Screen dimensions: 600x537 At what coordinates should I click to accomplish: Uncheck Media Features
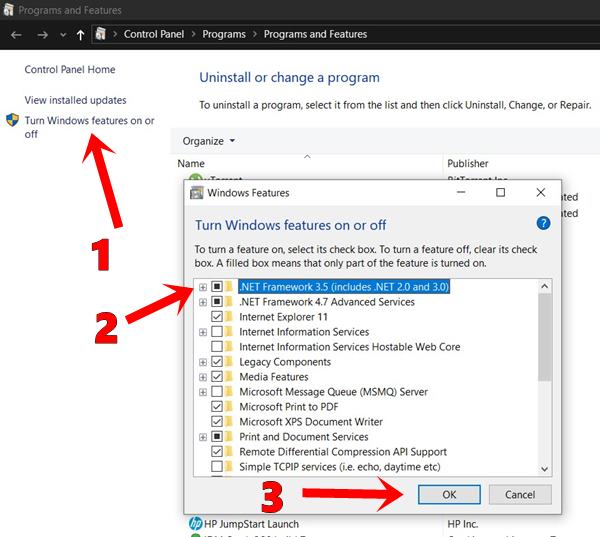(x=217, y=376)
